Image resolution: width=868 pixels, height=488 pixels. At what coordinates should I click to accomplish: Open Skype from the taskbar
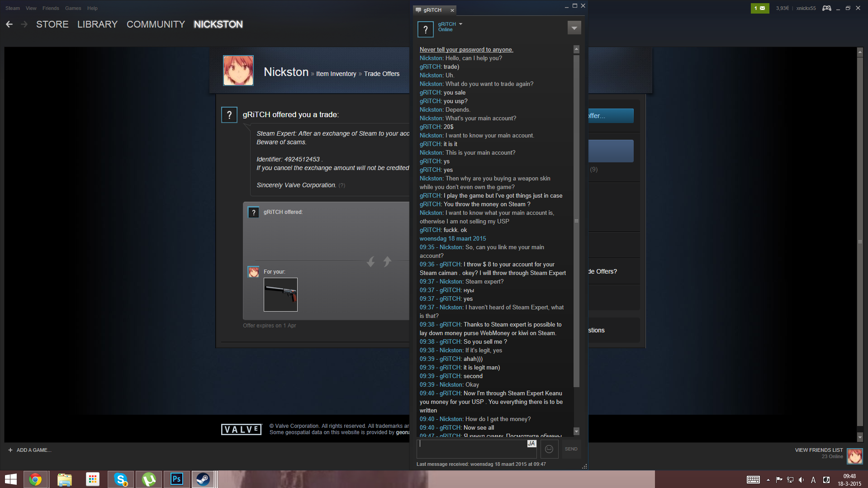pyautogui.click(x=121, y=479)
